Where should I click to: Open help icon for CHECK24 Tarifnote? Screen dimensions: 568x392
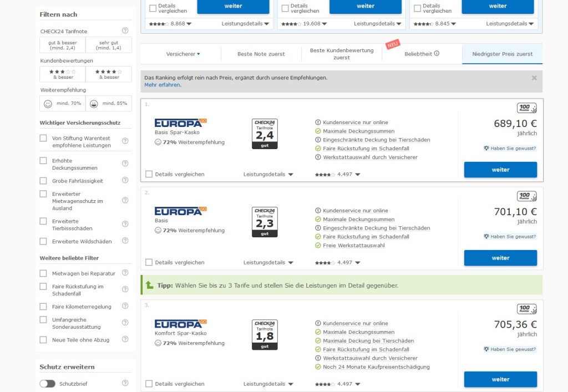coord(125,30)
